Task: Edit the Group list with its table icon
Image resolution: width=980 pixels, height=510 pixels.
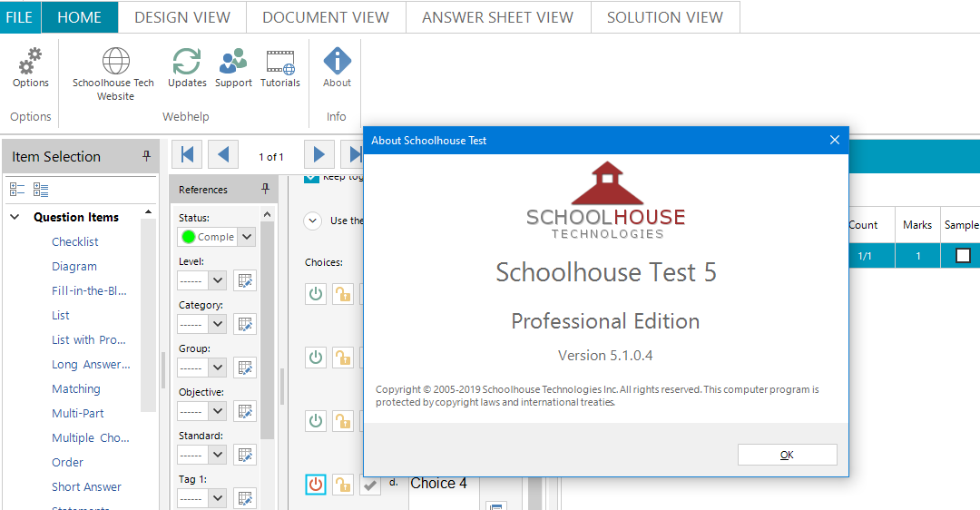Action: tap(245, 368)
